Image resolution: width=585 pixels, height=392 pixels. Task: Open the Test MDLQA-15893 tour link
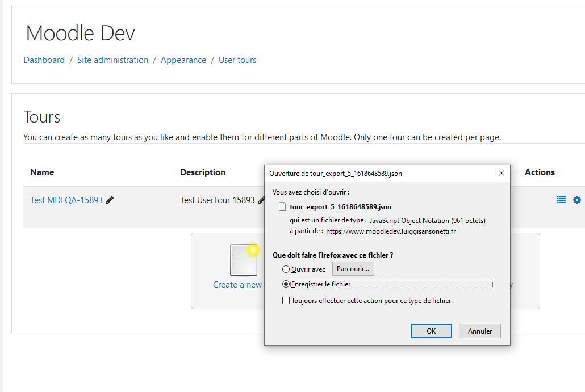66,200
